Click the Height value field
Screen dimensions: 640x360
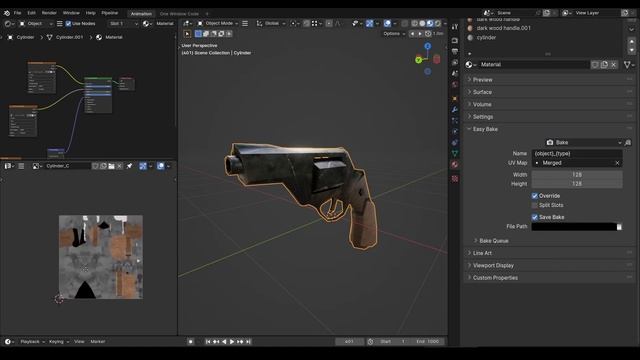577,184
